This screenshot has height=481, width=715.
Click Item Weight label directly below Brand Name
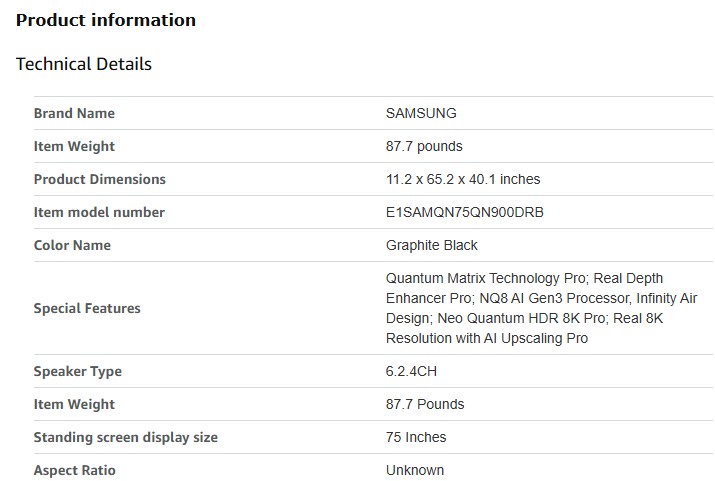click(74, 147)
